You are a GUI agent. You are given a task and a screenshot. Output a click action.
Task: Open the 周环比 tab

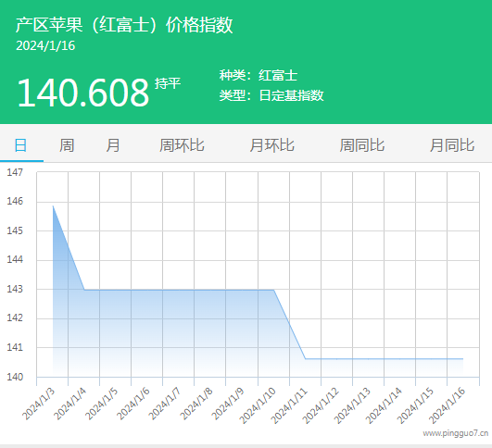coord(182,145)
